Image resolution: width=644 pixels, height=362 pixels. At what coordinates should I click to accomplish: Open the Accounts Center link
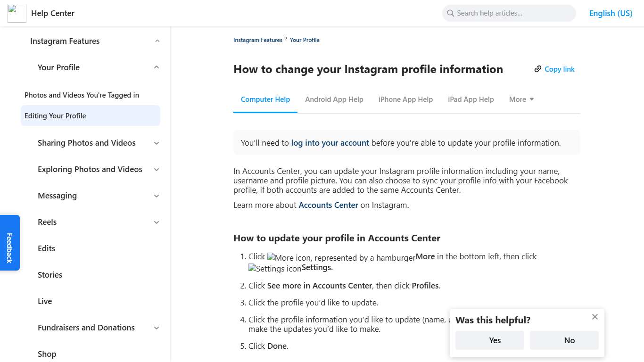(328, 205)
